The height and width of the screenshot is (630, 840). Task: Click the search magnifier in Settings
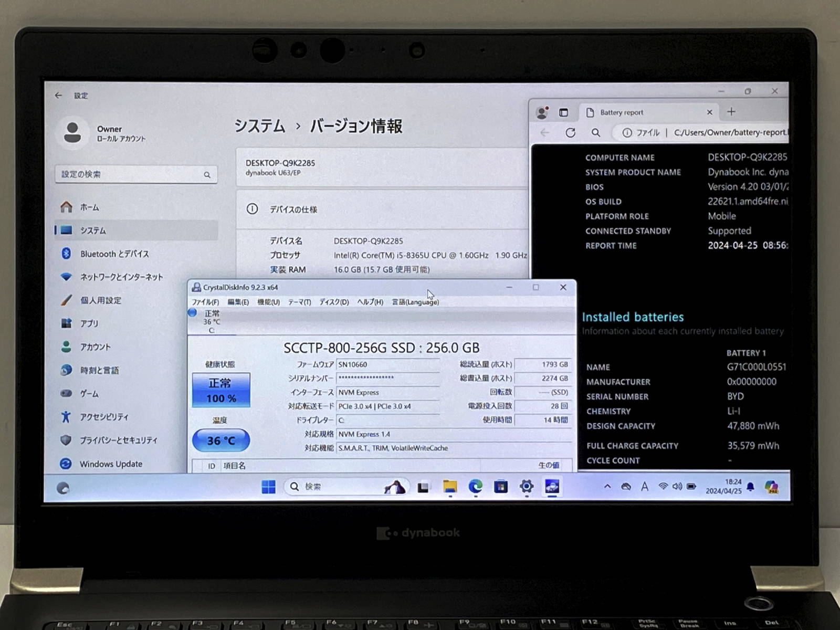click(207, 175)
